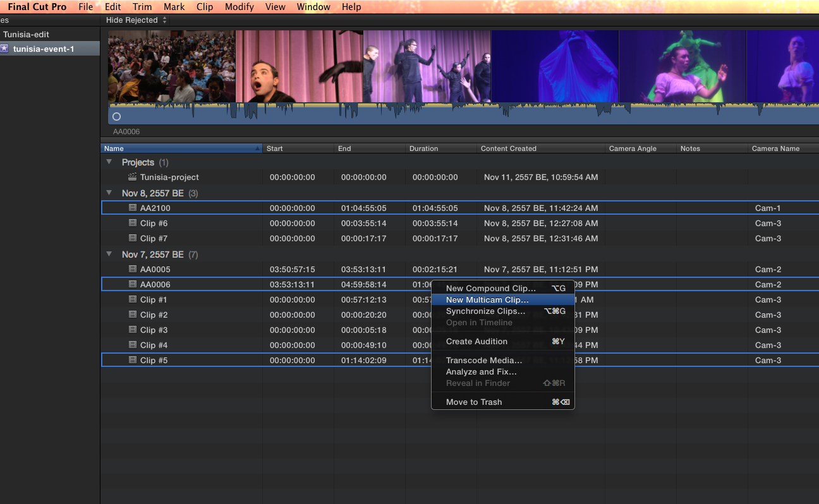The width and height of the screenshot is (819, 504).
Task: Click the clip icon beside AA2100
Action: tap(132, 208)
